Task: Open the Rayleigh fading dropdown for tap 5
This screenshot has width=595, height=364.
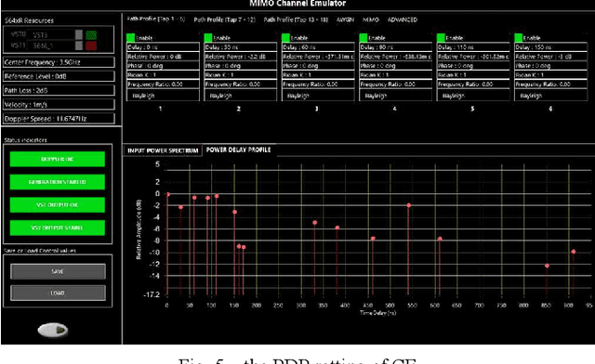Action: [x=473, y=96]
